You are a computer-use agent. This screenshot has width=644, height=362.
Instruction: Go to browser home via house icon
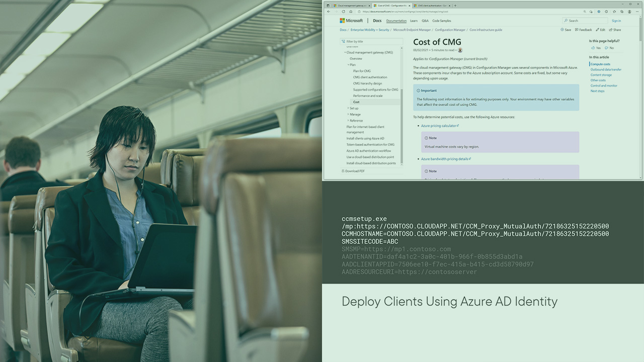coord(350,12)
